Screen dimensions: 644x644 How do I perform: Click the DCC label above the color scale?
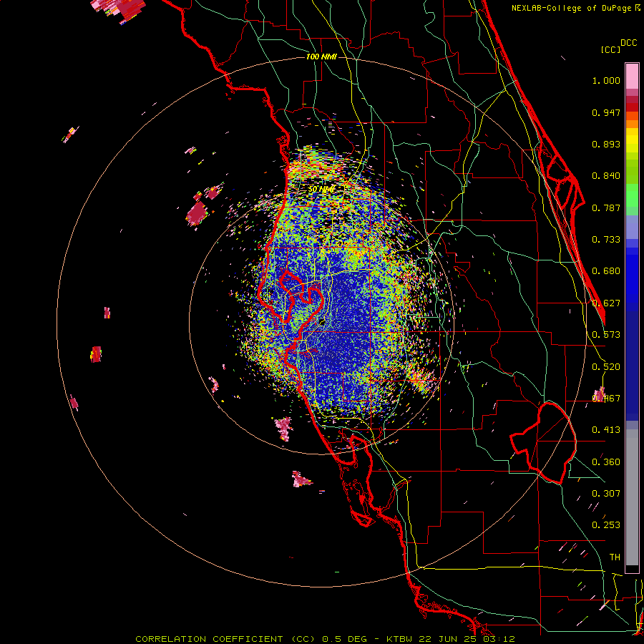pos(628,43)
